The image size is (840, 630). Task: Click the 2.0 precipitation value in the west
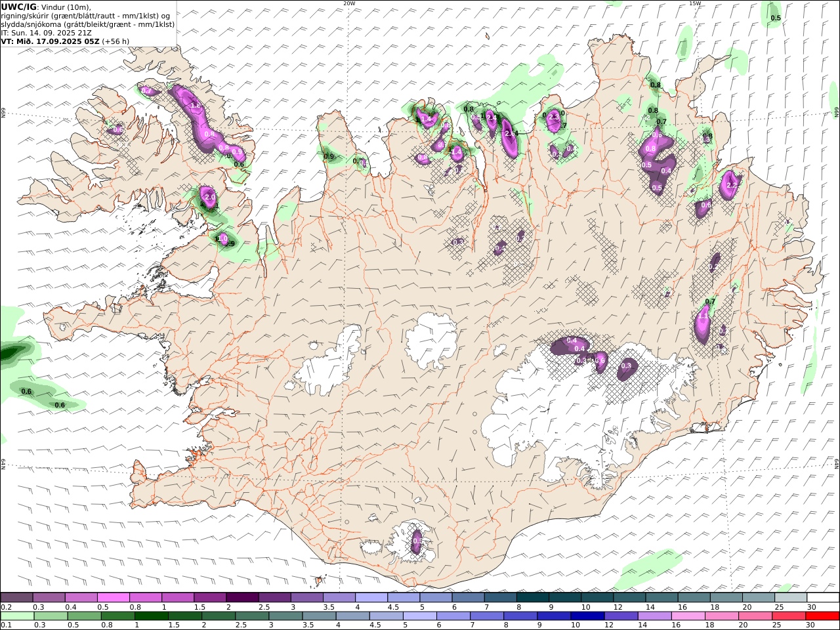click(x=210, y=197)
